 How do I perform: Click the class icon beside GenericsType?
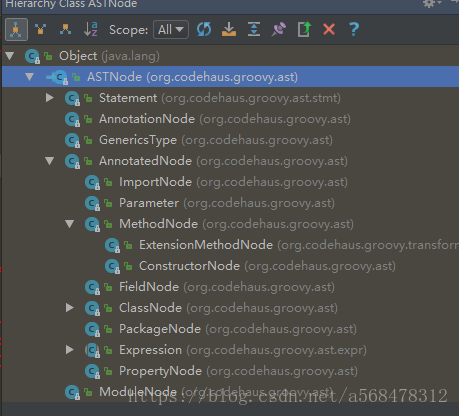pos(72,140)
